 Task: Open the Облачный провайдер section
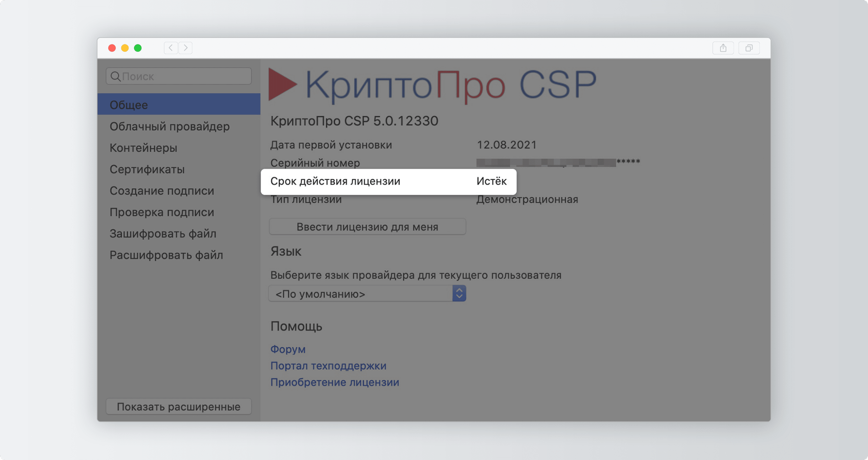[x=179, y=126]
